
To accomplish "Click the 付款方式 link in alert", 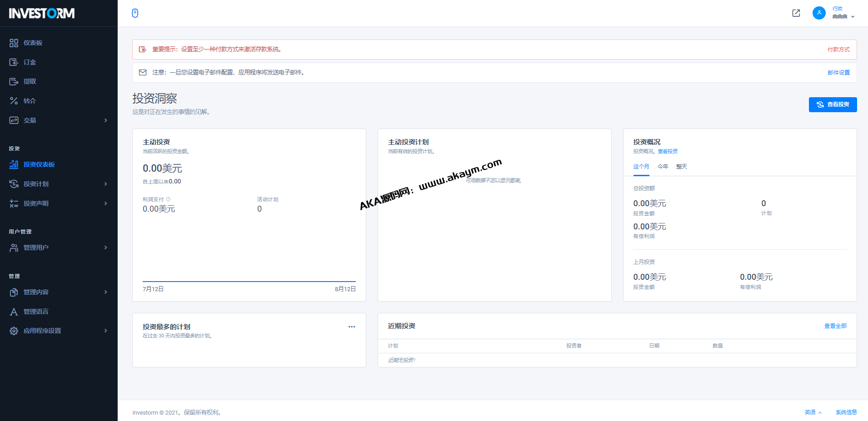I will (x=838, y=50).
